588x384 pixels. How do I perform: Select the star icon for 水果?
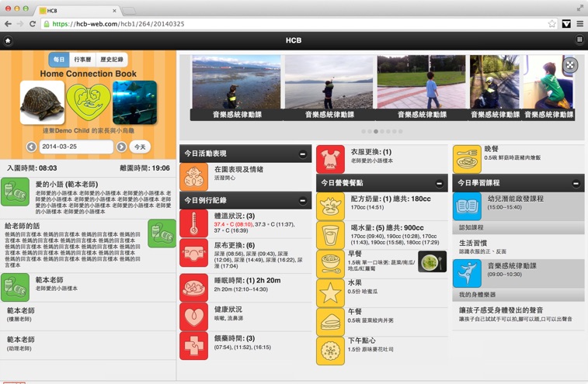click(x=330, y=293)
